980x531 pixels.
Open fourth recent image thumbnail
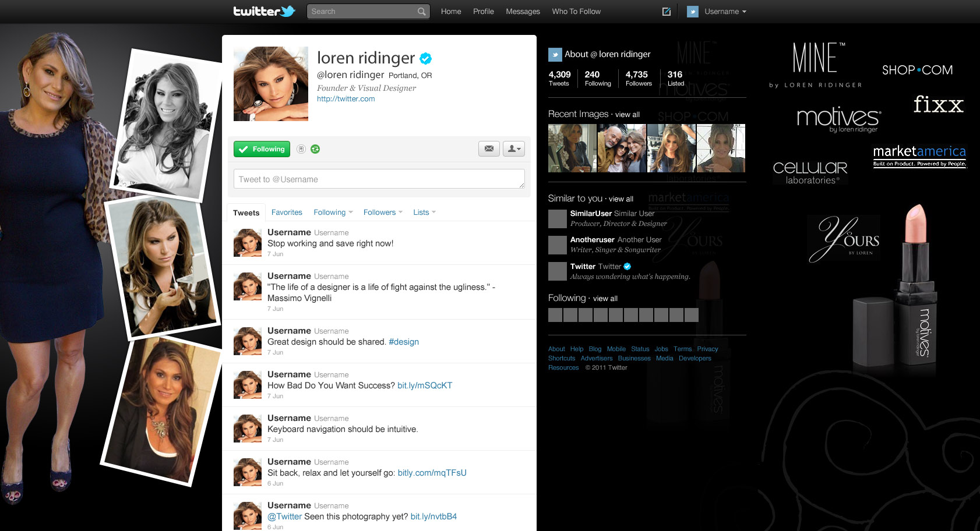coord(721,148)
